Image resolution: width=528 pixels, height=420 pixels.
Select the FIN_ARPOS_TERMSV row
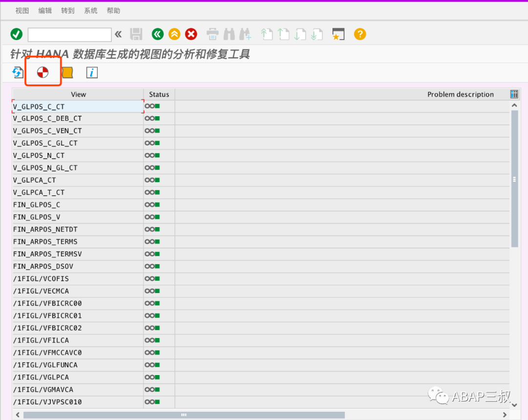coord(261,254)
